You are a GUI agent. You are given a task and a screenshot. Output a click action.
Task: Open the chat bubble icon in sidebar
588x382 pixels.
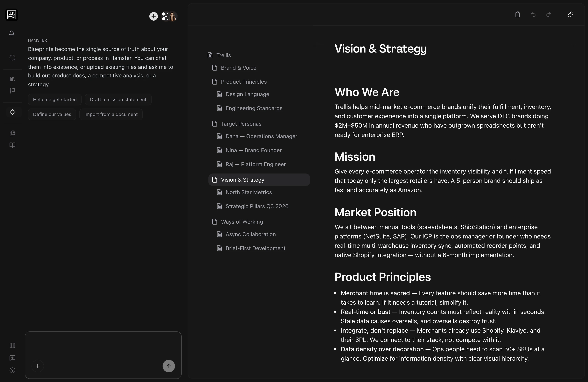12,58
